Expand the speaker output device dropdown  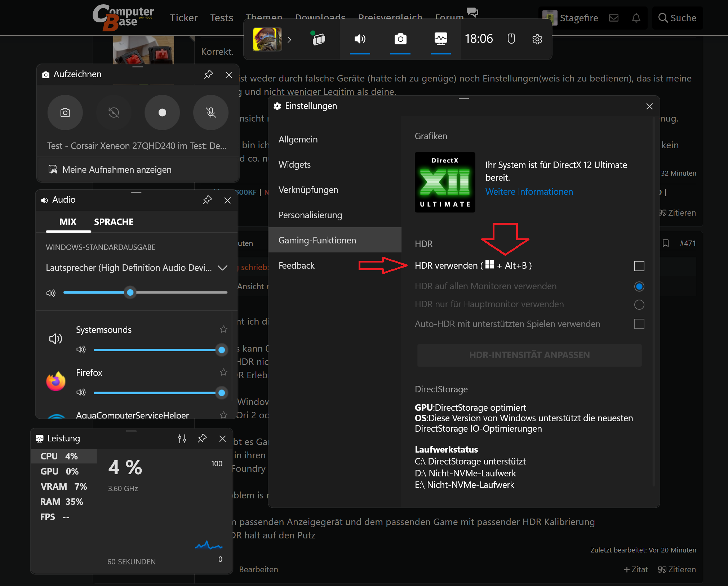pos(223,268)
